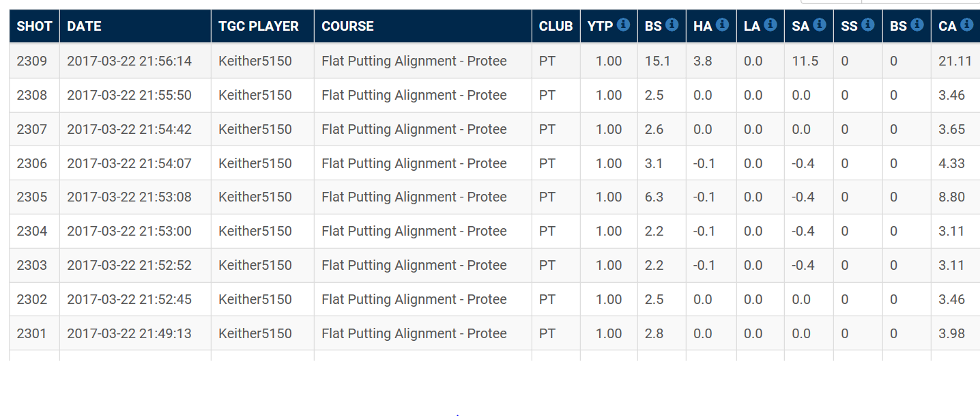Image resolution: width=980 pixels, height=416 pixels.
Task: Sort by the SHOT column header
Action: pos(34,26)
